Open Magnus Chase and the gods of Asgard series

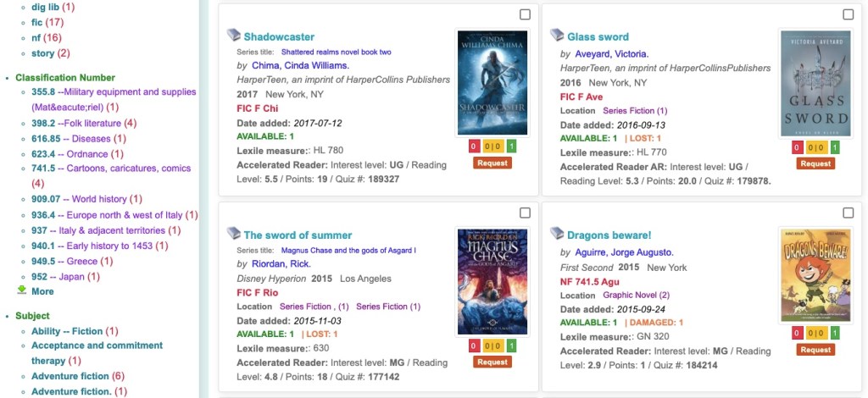(x=348, y=251)
